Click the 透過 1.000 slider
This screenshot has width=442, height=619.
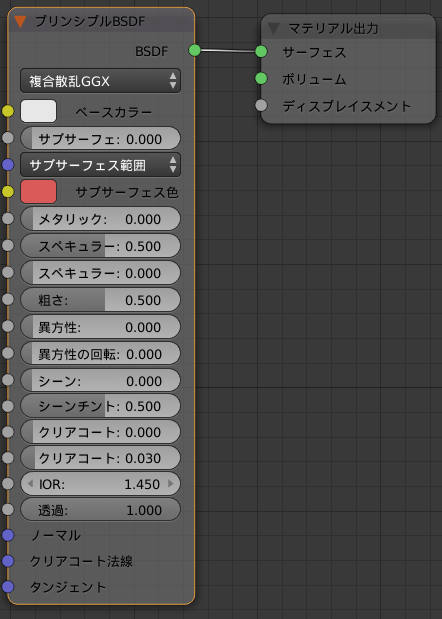(x=101, y=510)
